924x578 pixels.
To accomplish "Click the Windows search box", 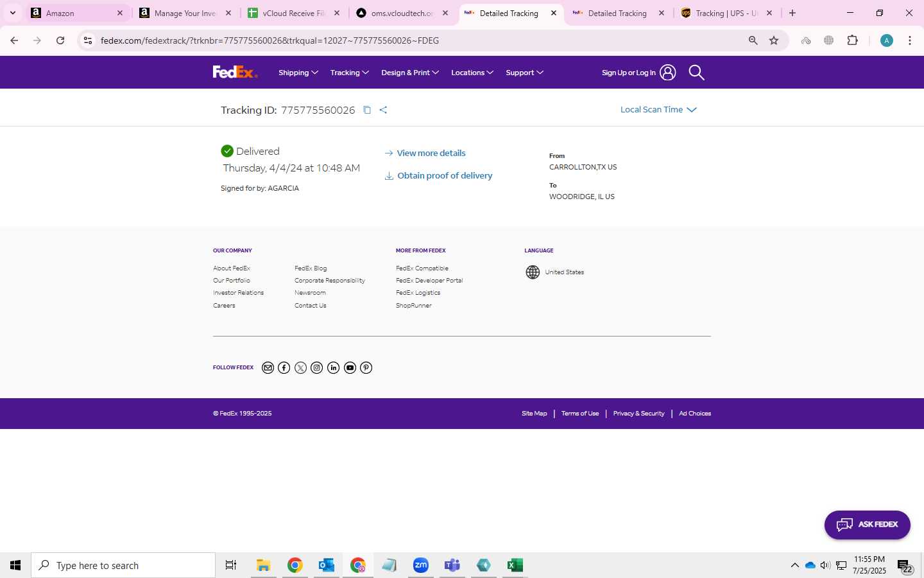I will pyautogui.click(x=123, y=565).
